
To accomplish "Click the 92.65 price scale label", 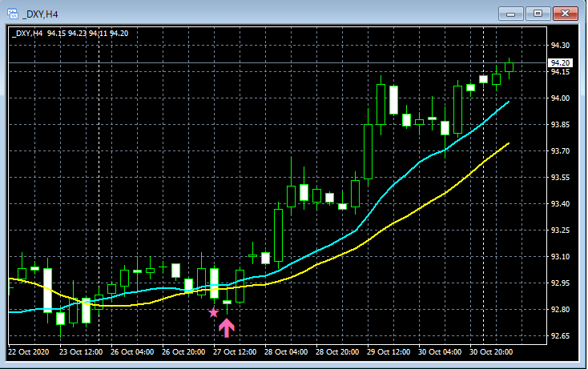I will tap(560, 336).
